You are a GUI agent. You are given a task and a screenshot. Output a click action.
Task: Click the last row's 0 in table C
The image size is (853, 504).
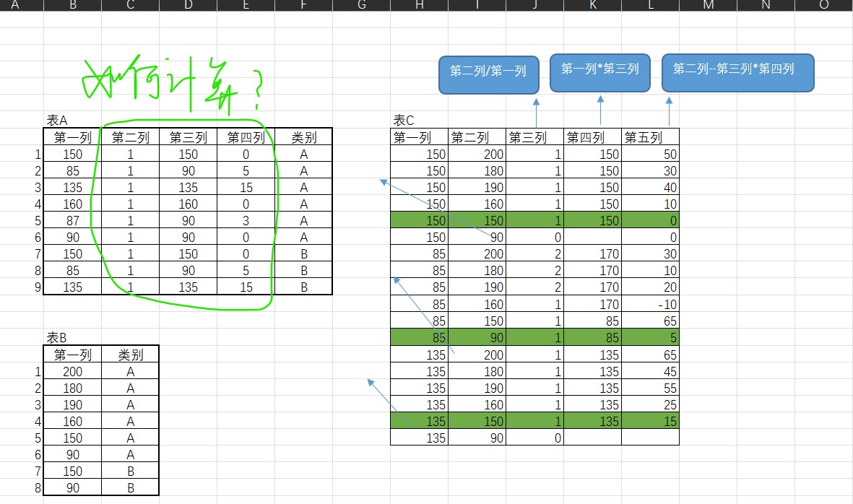(534, 438)
